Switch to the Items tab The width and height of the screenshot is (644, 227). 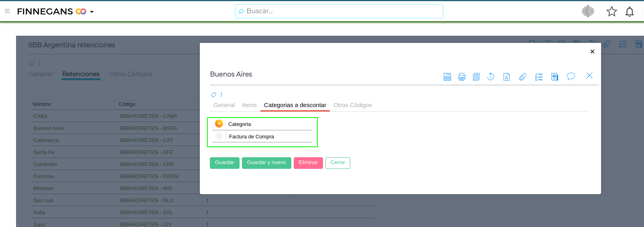(x=249, y=105)
